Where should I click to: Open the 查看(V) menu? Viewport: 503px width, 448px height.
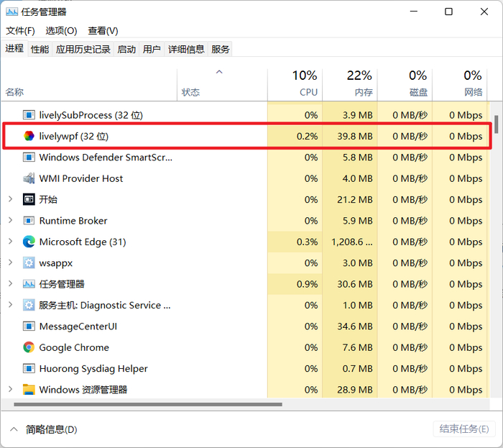(x=103, y=31)
